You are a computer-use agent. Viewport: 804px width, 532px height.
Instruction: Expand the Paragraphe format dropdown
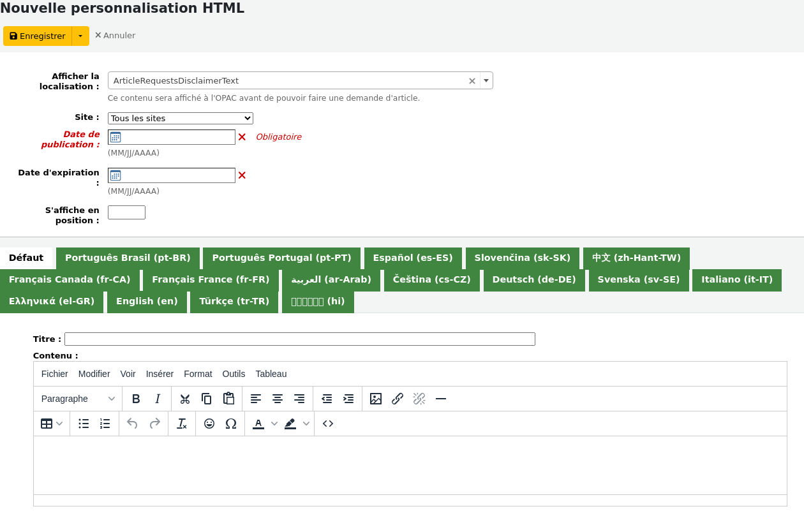coord(78,399)
